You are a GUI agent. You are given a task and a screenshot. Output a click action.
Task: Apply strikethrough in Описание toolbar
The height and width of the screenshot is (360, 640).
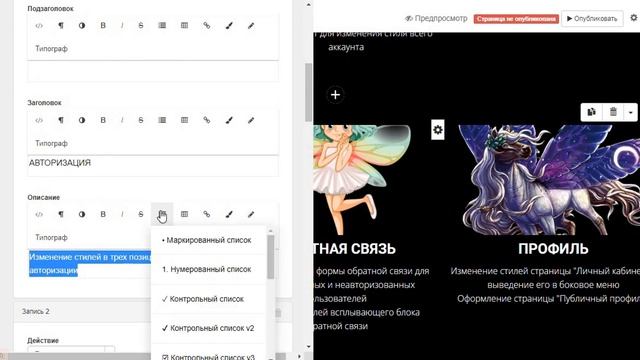pos(141,214)
